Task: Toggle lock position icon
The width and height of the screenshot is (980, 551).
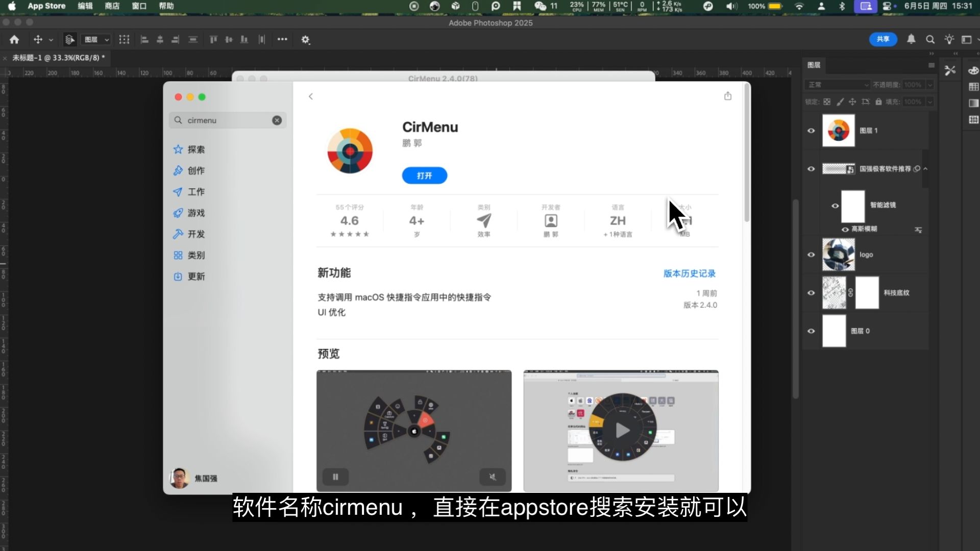Action: (x=852, y=102)
